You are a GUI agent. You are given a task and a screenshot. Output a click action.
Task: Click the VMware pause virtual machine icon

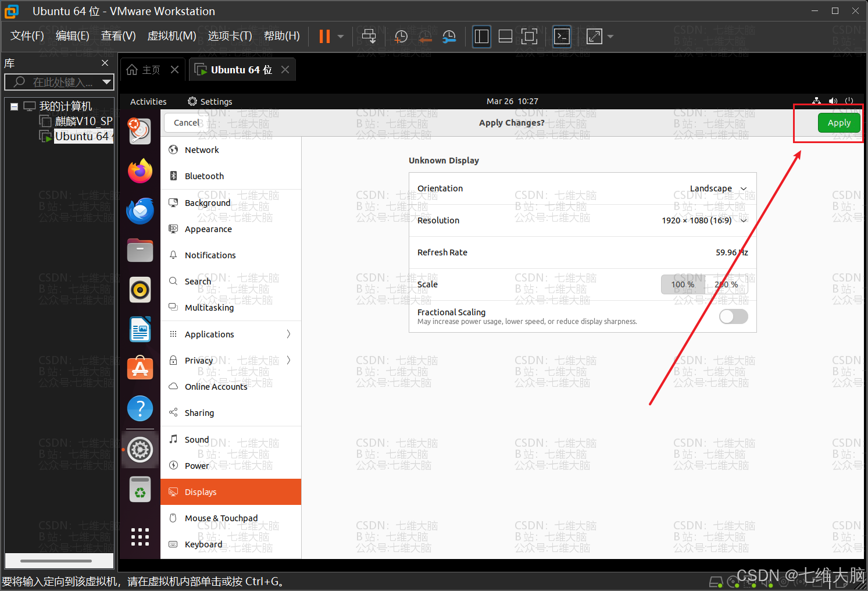[324, 37]
